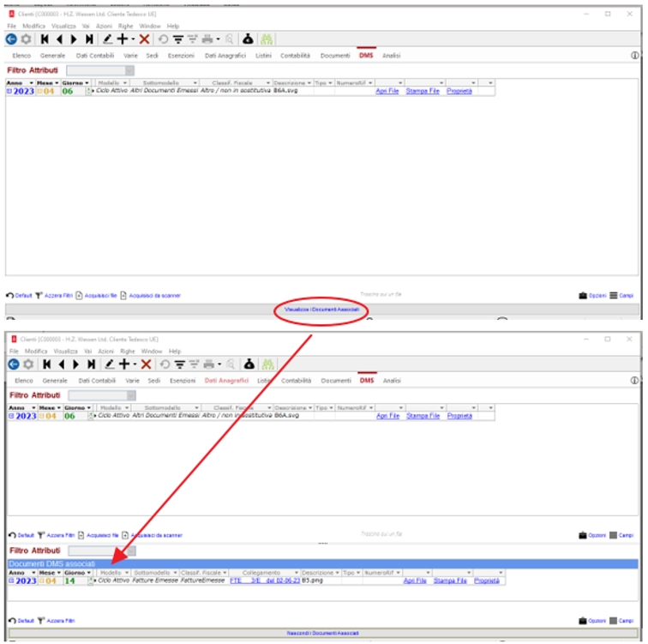This screenshot has height=644, width=648.
Task: Click the money bag icon in top window toolbar
Action: pos(248,39)
